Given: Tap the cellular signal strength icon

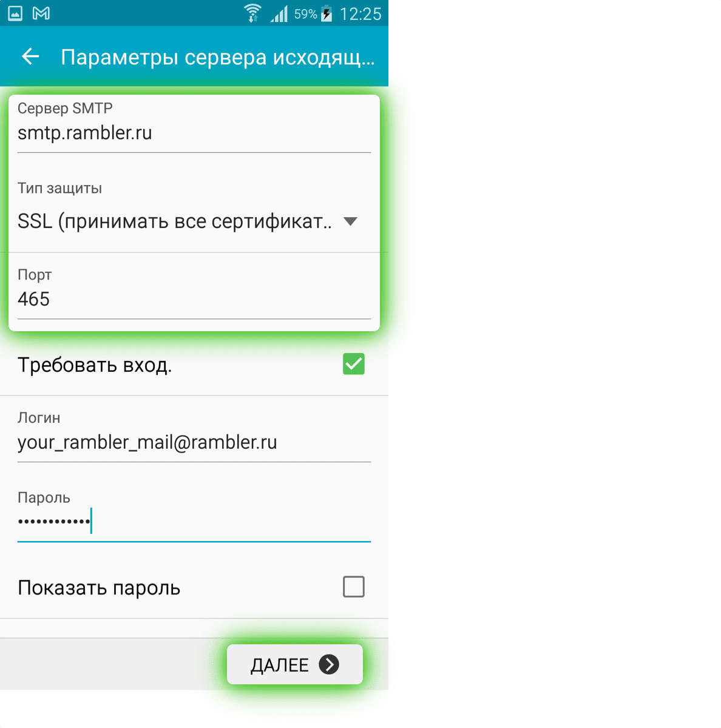Looking at the screenshot, I should (279, 13).
